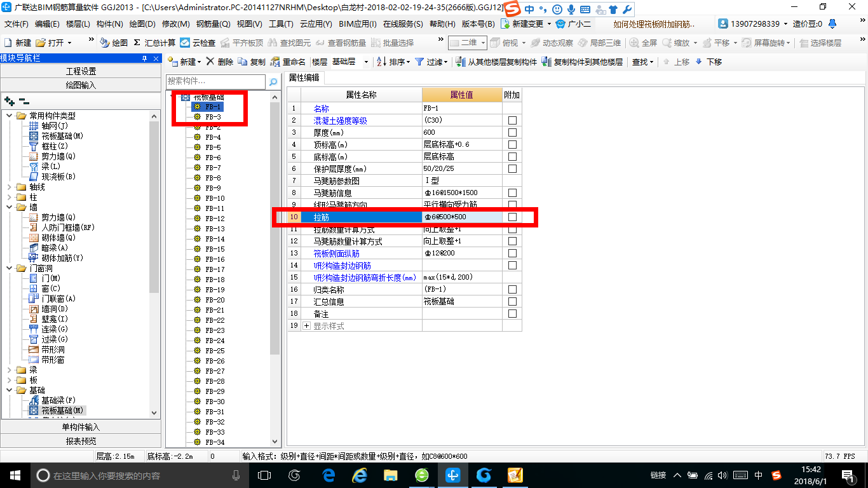Image resolution: width=868 pixels, height=488 pixels.
Task: Click the 新建变更 new change icon
Action: coord(505,24)
